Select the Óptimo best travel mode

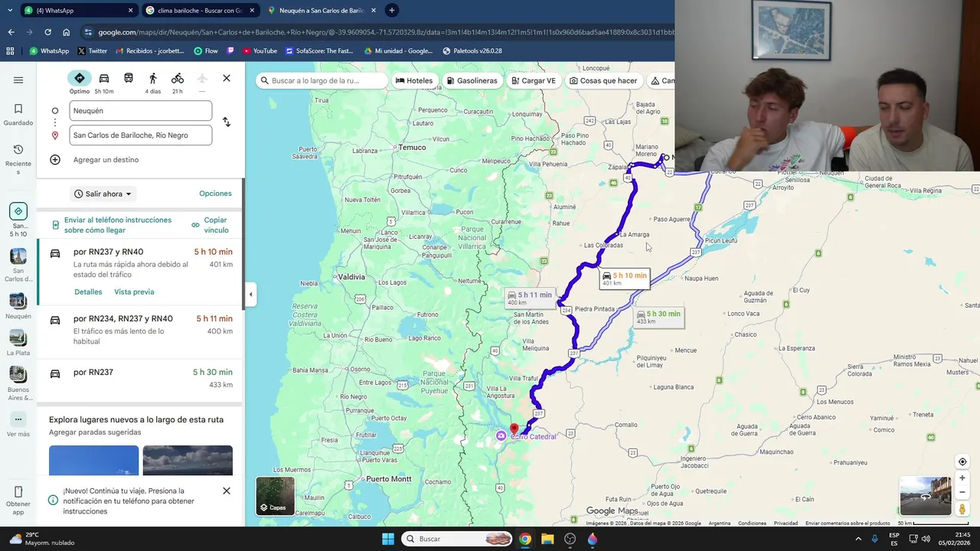click(x=80, y=83)
